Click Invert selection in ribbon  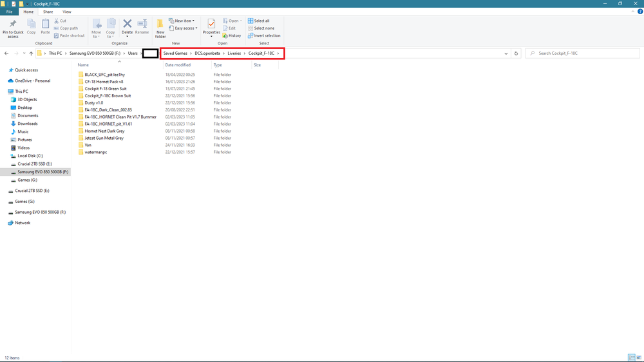click(264, 35)
